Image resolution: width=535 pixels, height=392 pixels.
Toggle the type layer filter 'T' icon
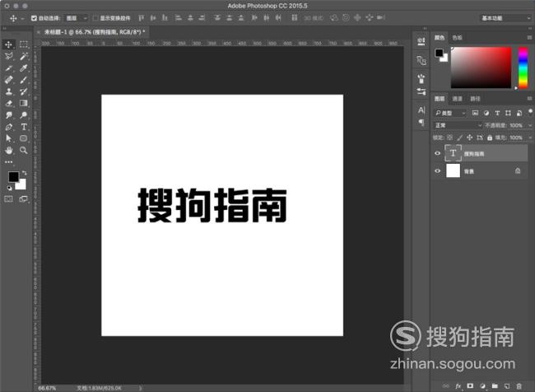[x=497, y=113]
